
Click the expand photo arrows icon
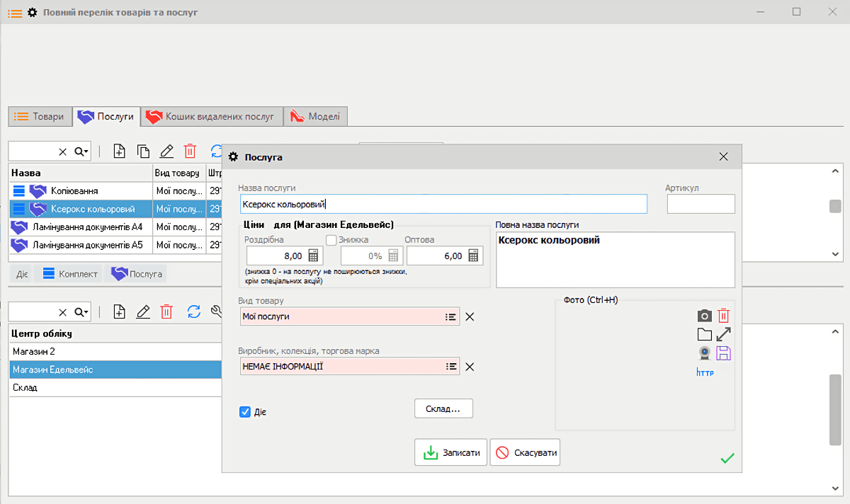pyautogui.click(x=723, y=334)
